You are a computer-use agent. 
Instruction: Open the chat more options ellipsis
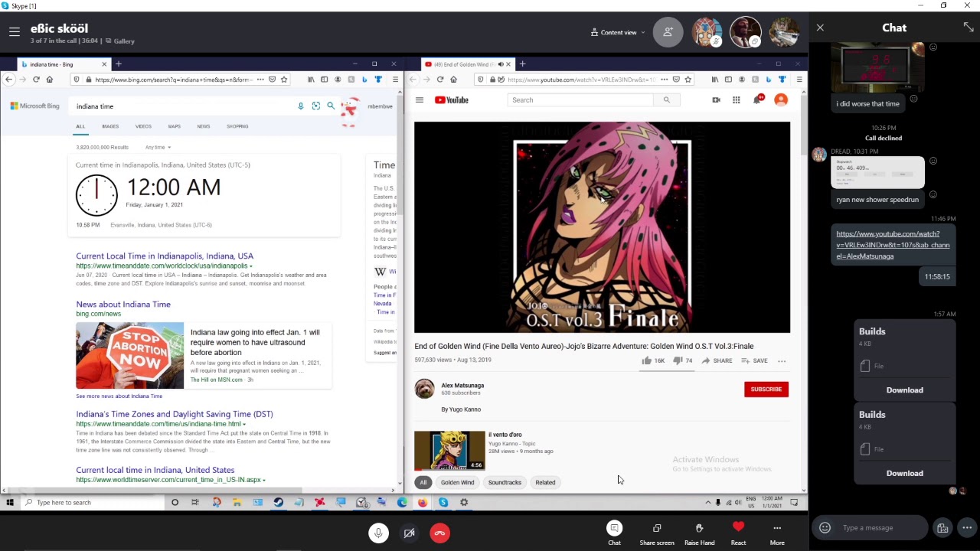tap(967, 527)
